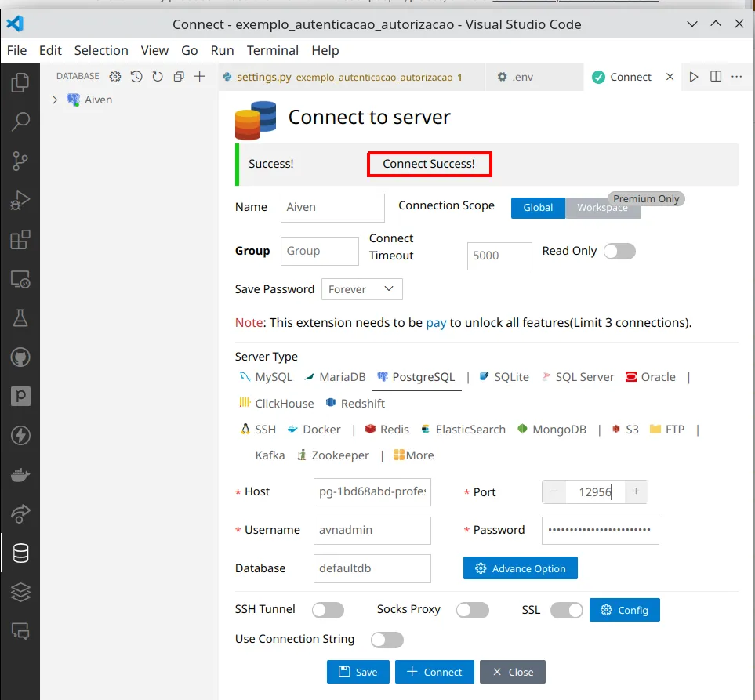Open Run and Debug view
Viewport: 755px width, 700px height.
[20, 200]
